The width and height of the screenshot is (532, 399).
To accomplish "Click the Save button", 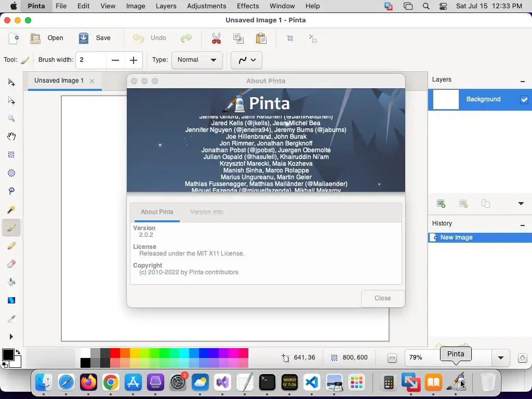I will (95, 38).
